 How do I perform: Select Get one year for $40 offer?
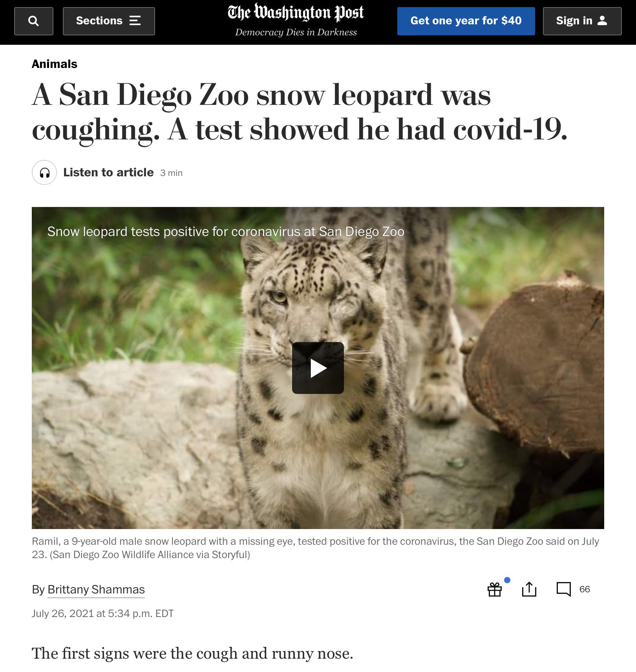(466, 21)
